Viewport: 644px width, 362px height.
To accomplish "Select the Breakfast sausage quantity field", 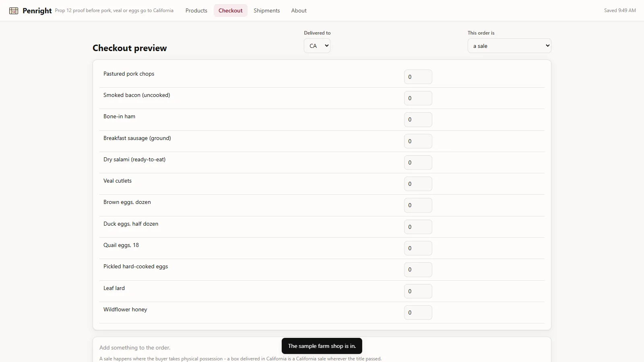I will pos(418,141).
